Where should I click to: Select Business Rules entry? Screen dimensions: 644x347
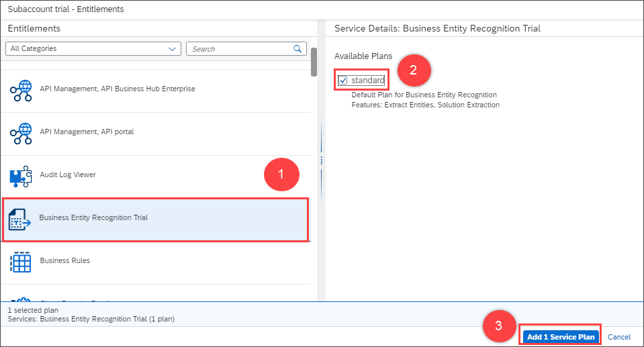click(156, 262)
